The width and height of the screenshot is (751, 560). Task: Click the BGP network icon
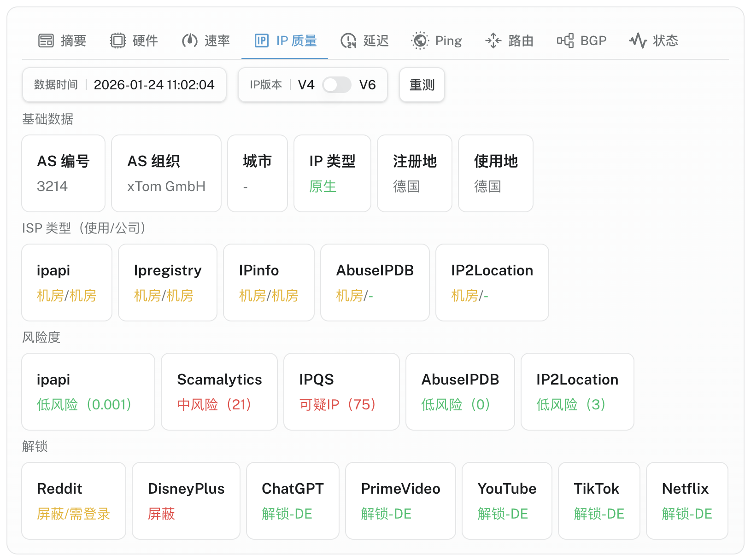(565, 41)
